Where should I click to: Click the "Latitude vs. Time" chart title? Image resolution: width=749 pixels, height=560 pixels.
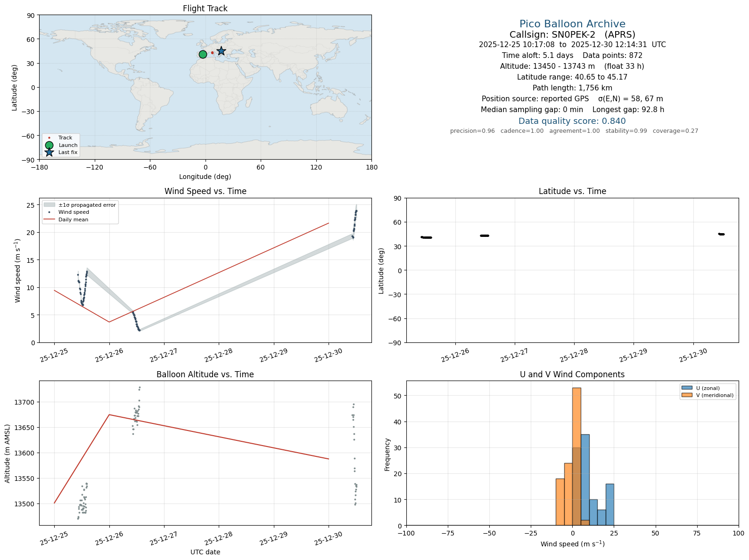click(572, 191)
